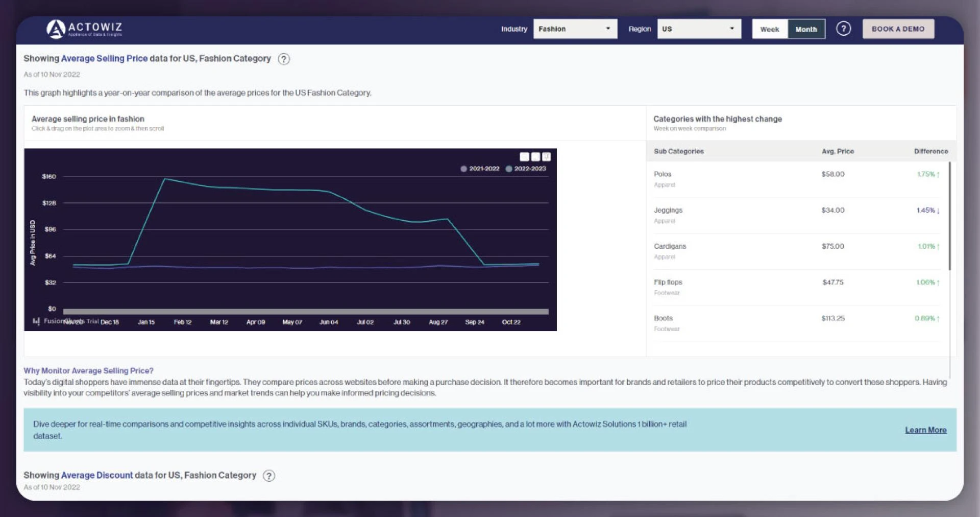Switch the view to Week
This screenshot has width=980, height=517.
coord(769,29)
